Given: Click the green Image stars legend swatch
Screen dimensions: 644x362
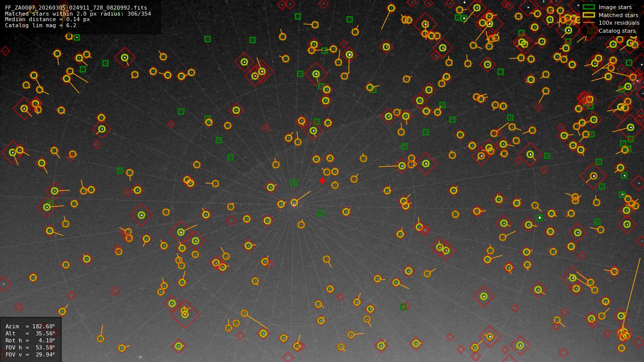Looking at the screenshot, I should coord(589,7).
